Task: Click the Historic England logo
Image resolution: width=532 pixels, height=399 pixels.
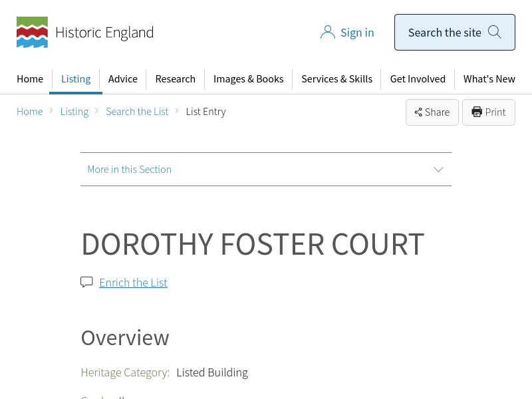Action: pyautogui.click(x=84, y=33)
